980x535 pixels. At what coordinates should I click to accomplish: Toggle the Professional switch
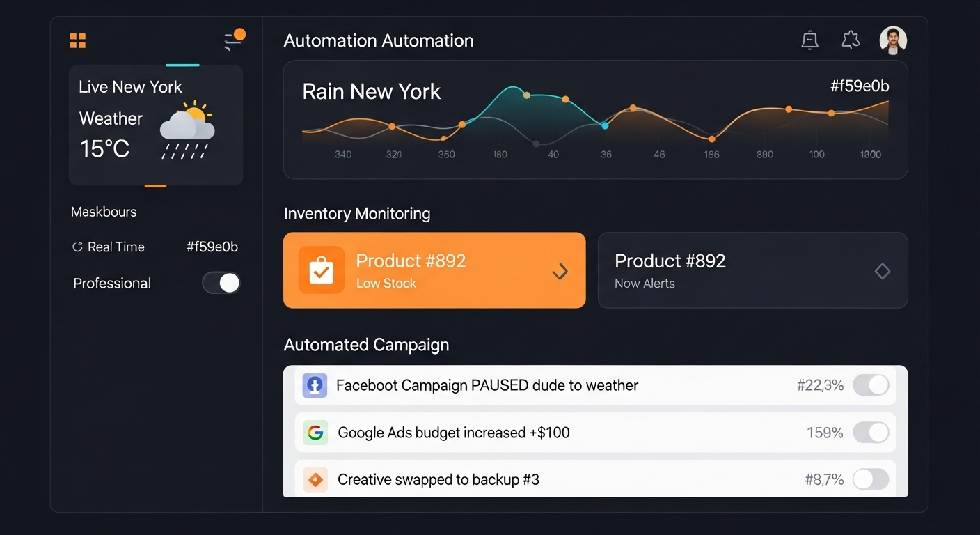221,283
